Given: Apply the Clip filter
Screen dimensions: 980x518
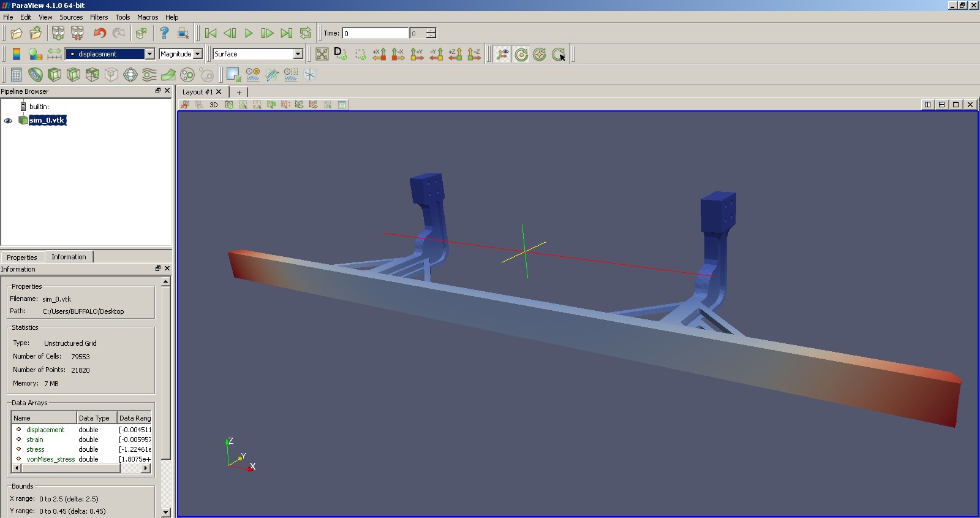Looking at the screenshot, I should [x=55, y=75].
